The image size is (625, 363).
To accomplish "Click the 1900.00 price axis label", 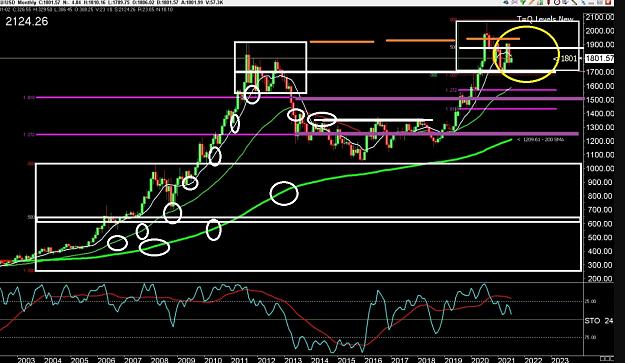I will pyautogui.click(x=599, y=45).
